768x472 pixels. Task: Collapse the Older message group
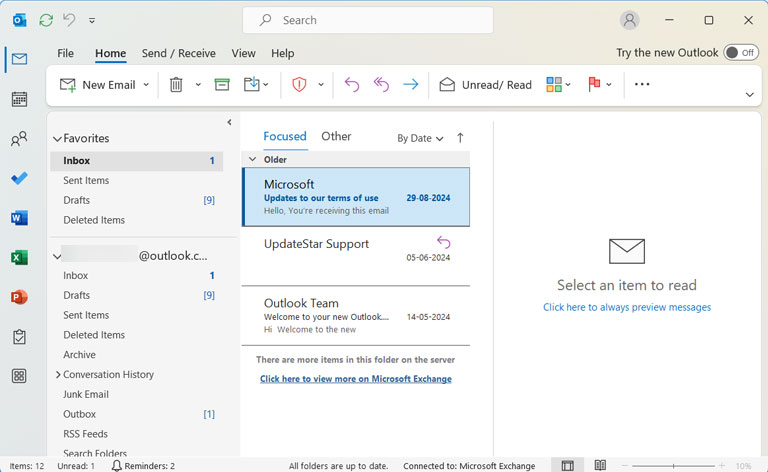point(253,159)
